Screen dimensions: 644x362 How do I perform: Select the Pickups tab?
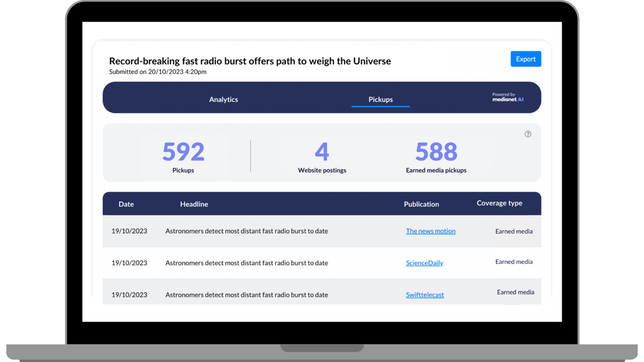380,99
